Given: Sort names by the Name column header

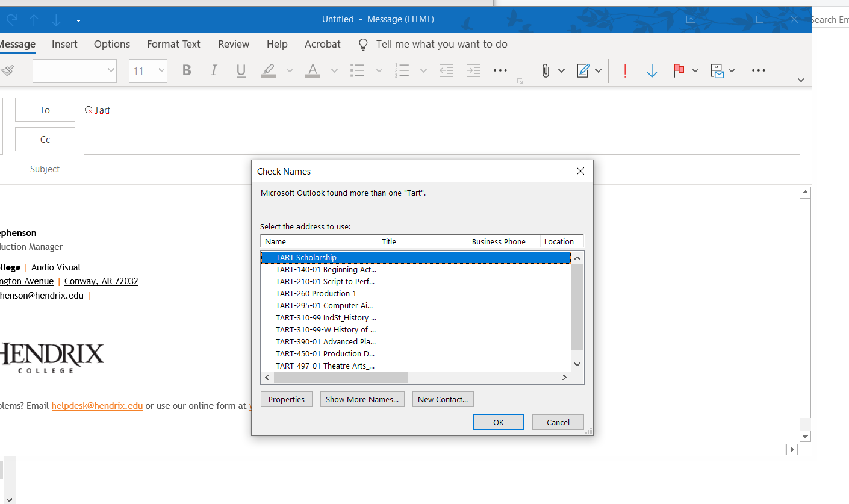Looking at the screenshot, I should pos(320,241).
